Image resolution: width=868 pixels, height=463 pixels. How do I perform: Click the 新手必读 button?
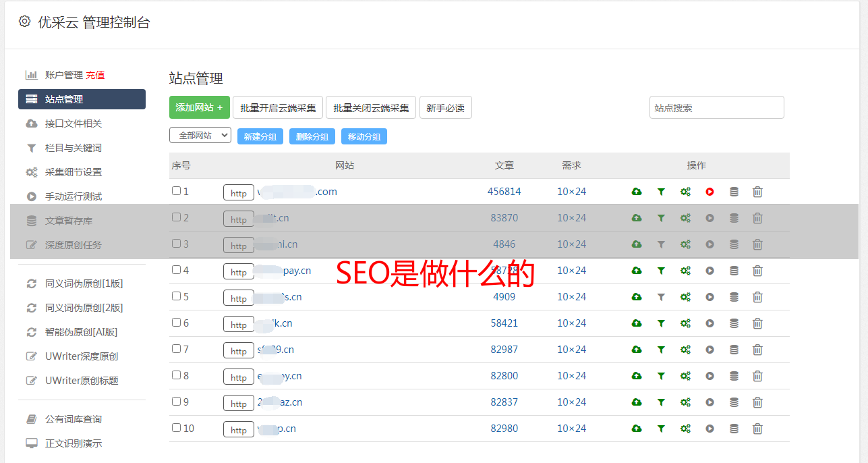pos(446,107)
